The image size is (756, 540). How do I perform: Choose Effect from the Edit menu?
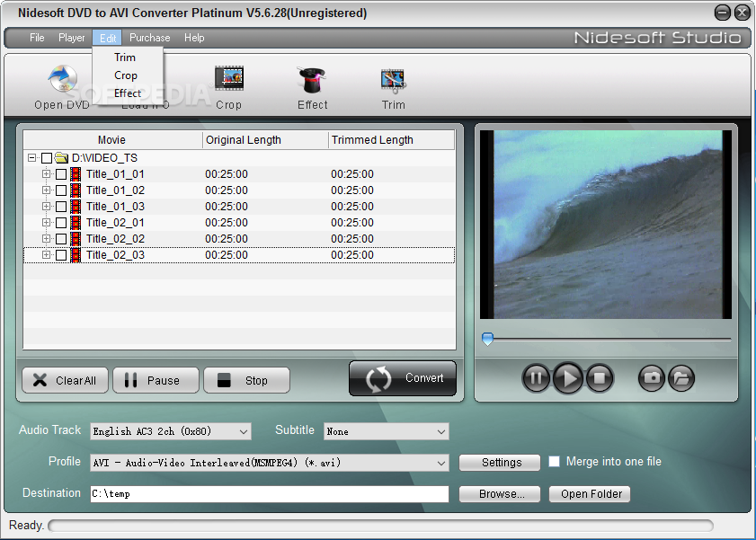pos(128,93)
